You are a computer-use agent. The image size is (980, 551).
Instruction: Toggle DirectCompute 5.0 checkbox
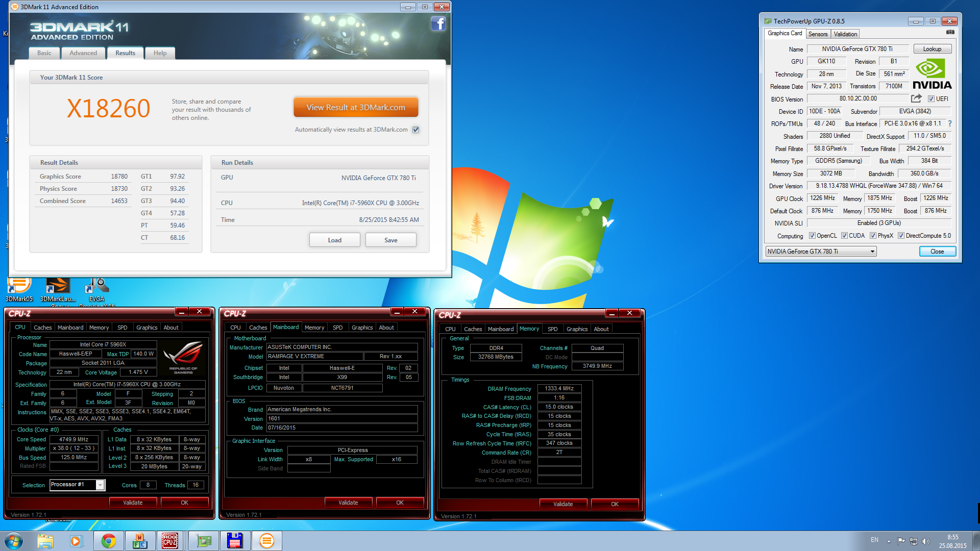pyautogui.click(x=901, y=236)
